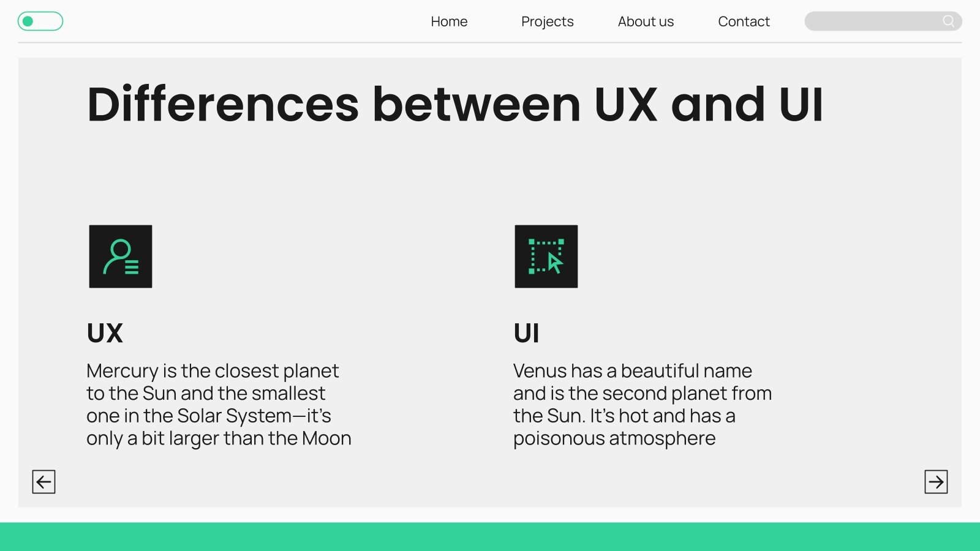Toggle the switch in the top-left corner
This screenshot has width=980, height=551.
coord(40,21)
